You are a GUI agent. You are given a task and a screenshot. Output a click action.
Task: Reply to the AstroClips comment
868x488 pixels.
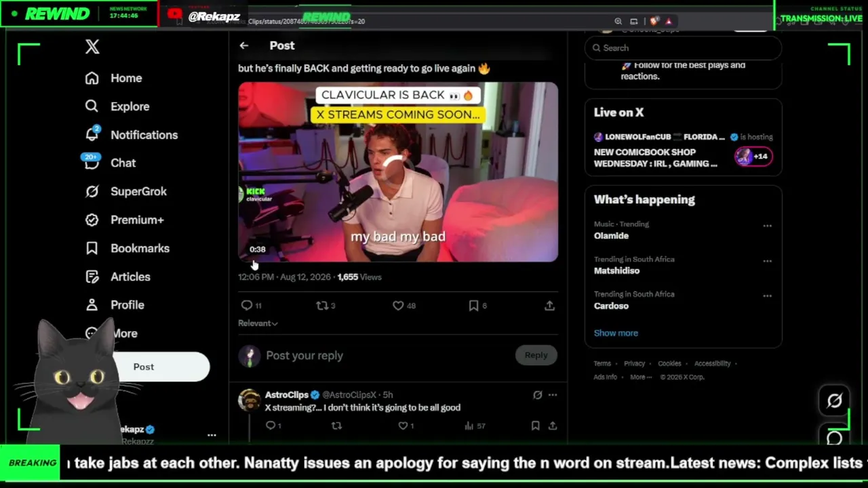273,426
